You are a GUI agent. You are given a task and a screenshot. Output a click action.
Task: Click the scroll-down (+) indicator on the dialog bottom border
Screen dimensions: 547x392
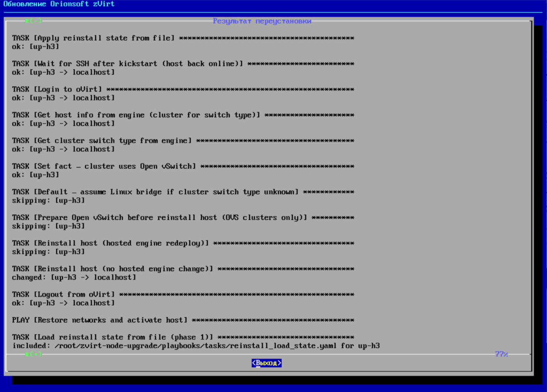coord(33,354)
